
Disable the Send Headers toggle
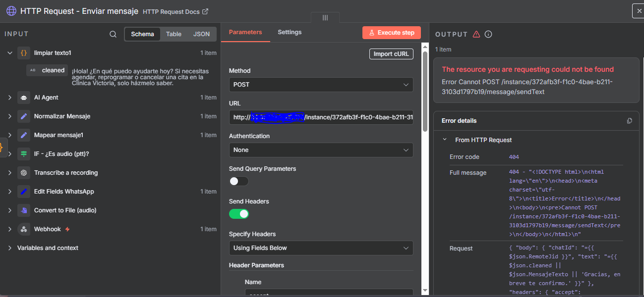[238, 214]
